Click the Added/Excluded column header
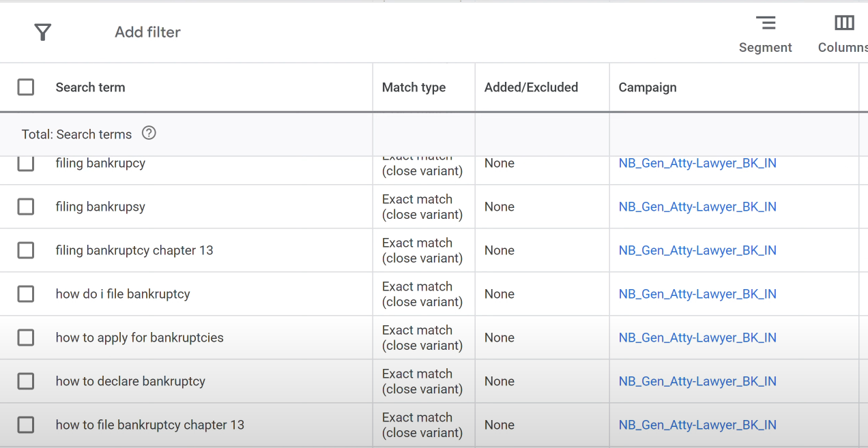This screenshot has height=448, width=868. point(531,87)
